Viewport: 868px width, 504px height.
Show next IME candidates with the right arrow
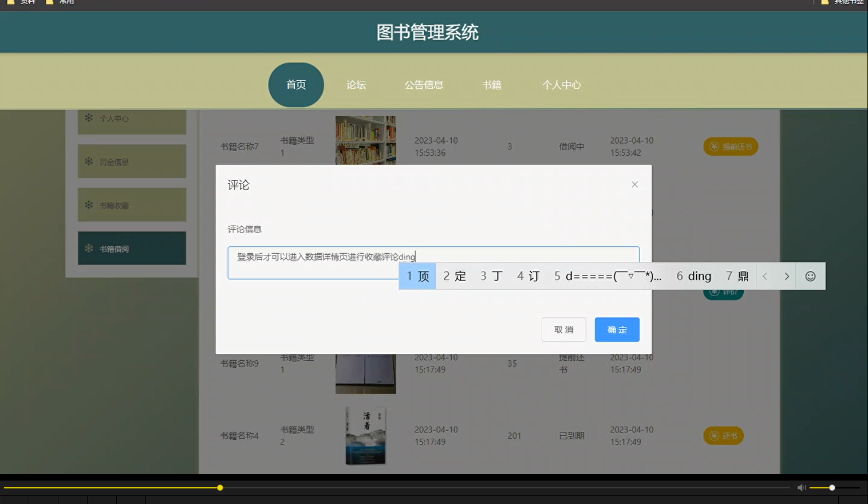(787, 276)
